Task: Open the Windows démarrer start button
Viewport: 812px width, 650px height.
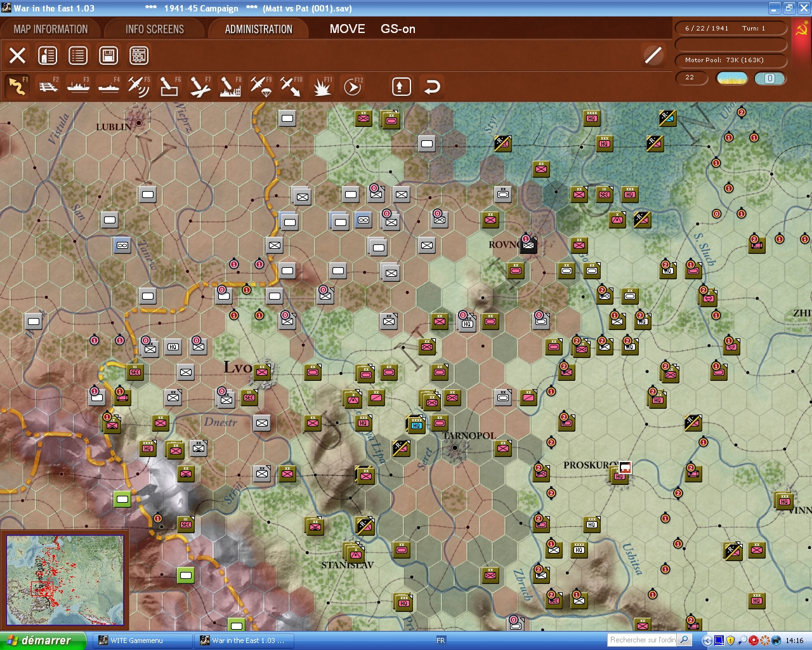Action: (43, 640)
